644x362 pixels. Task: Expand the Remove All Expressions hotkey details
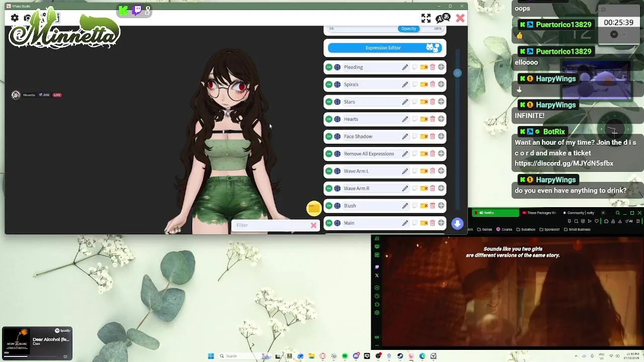tap(441, 154)
